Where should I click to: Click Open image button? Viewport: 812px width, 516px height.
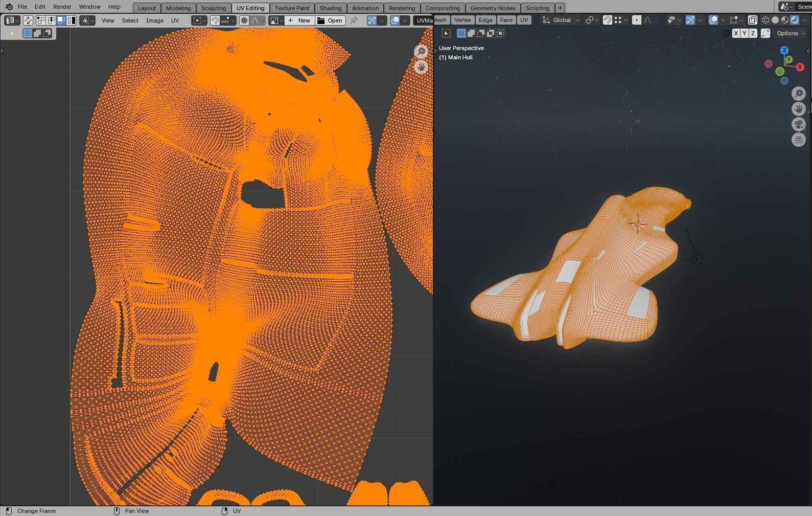tap(330, 20)
